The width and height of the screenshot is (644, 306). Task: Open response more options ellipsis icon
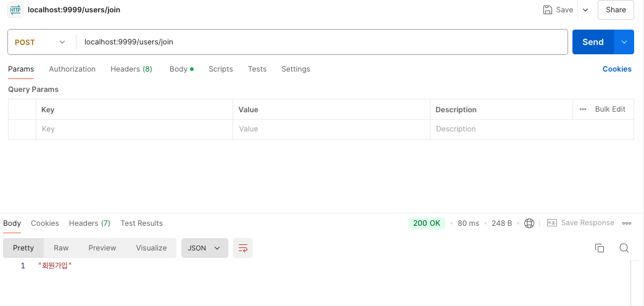[627, 223]
